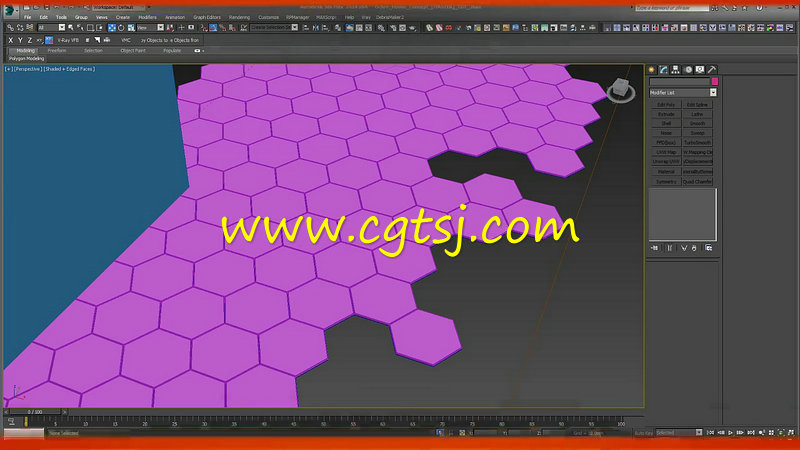Toggle Show End Result icon
The width and height of the screenshot is (800, 450).
coord(669,248)
